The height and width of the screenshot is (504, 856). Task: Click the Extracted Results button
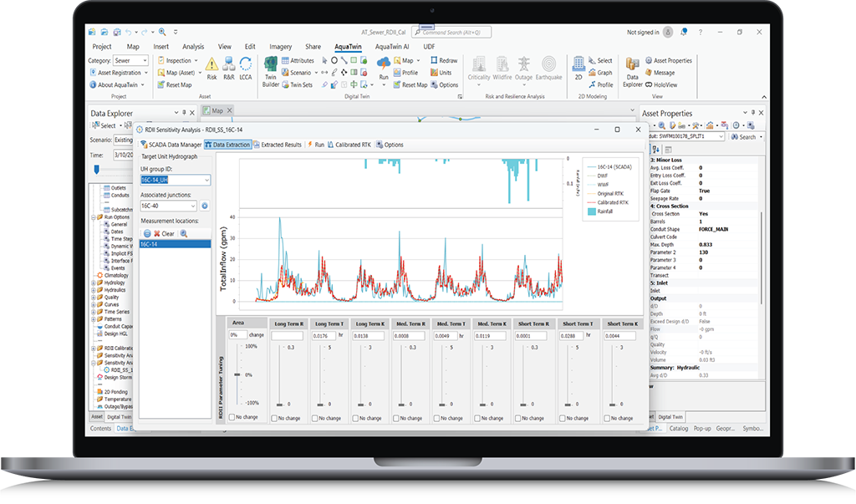click(x=278, y=145)
